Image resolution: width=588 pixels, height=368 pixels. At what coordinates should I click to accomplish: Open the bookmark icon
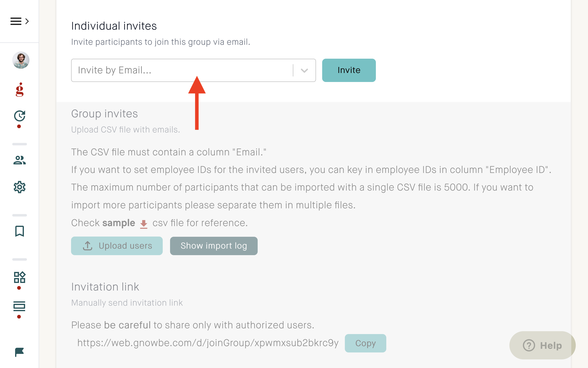(x=20, y=231)
